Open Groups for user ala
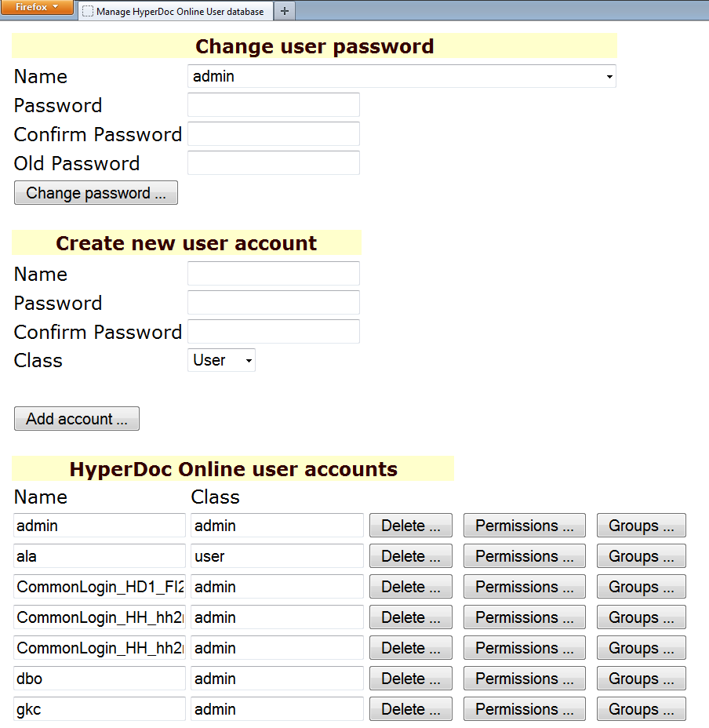The width and height of the screenshot is (709, 728). click(642, 556)
